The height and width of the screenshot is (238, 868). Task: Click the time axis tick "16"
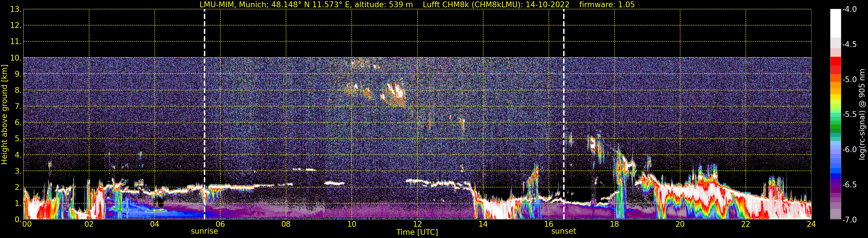click(549, 224)
